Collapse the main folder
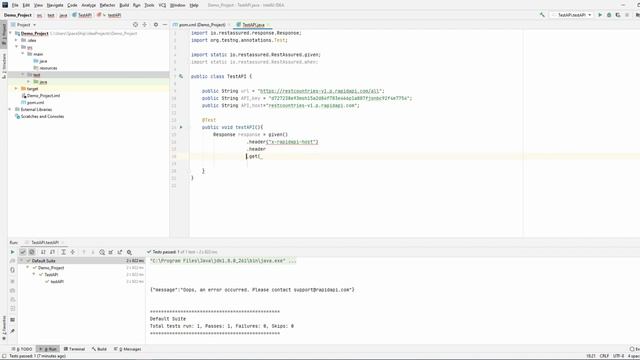640x360 pixels. tap(23, 54)
